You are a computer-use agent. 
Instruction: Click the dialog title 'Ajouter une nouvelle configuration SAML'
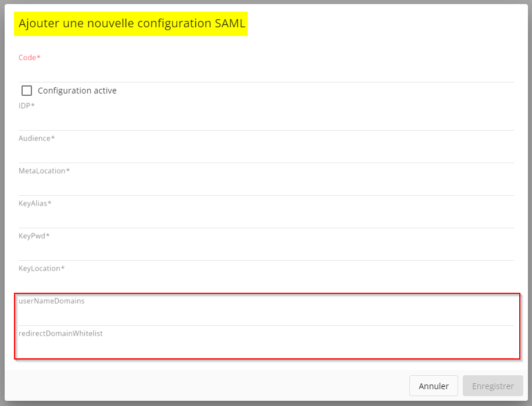point(131,24)
